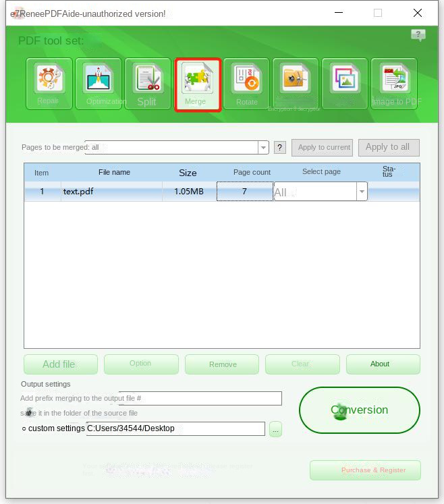Open the Image to PDF tool
This screenshot has width=444, height=504.
coord(393,84)
